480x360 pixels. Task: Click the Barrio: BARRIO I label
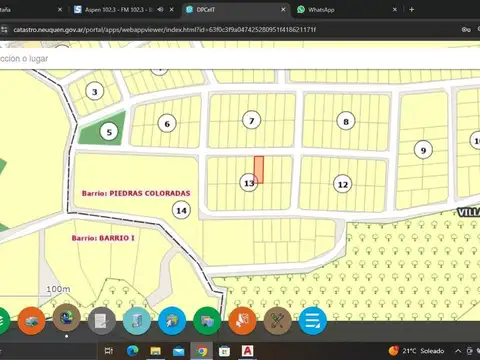click(x=103, y=238)
